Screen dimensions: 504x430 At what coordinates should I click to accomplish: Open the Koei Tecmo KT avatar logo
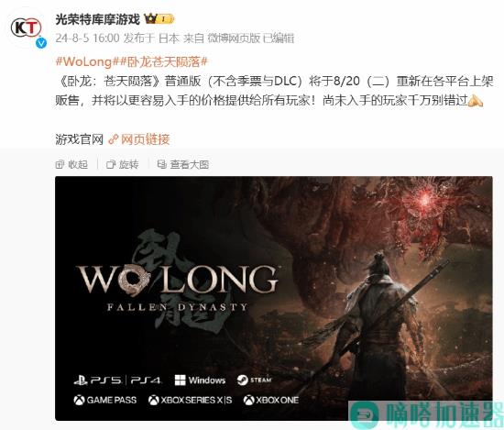pyautogui.click(x=27, y=28)
